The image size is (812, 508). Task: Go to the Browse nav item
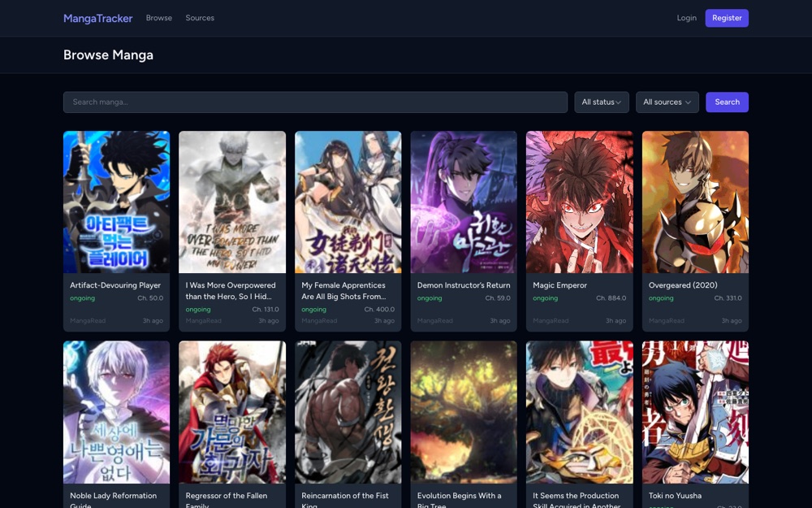coord(159,18)
